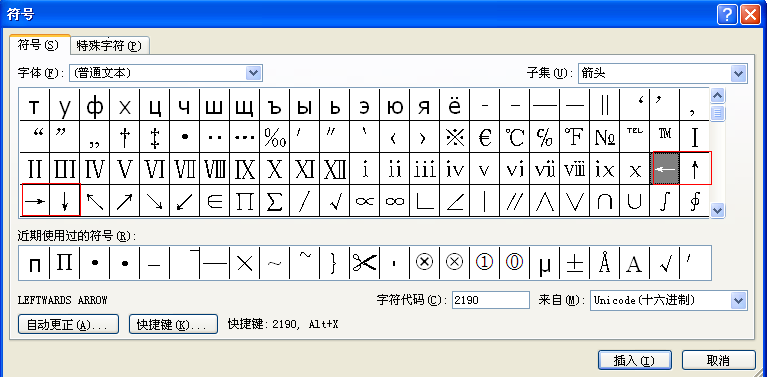Select the horizontal ellipsis … symbol
This screenshot has width=770, height=378.
tap(245, 137)
